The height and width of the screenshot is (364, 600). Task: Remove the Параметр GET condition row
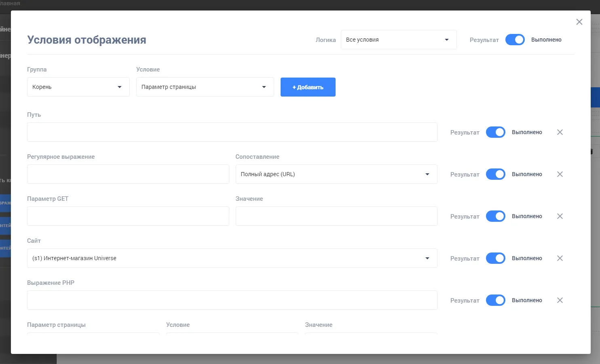560,216
